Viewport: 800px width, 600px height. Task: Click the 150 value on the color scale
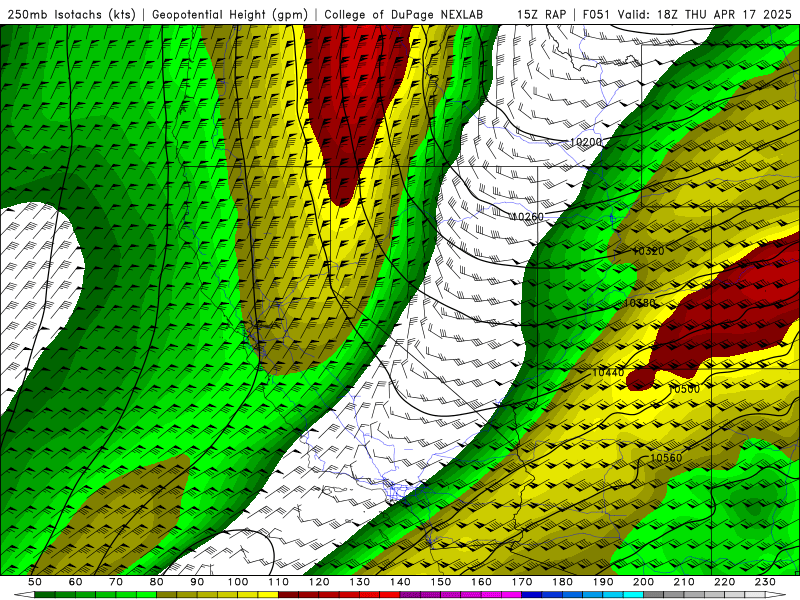pyautogui.click(x=440, y=582)
